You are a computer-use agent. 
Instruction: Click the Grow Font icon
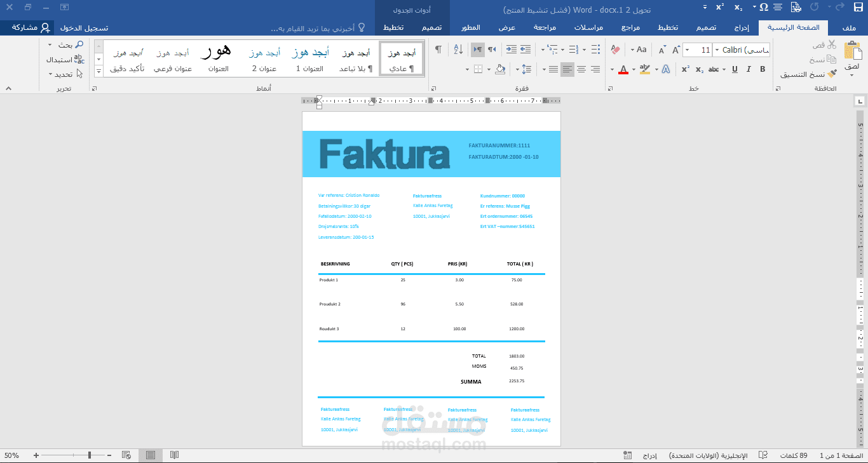(675, 50)
